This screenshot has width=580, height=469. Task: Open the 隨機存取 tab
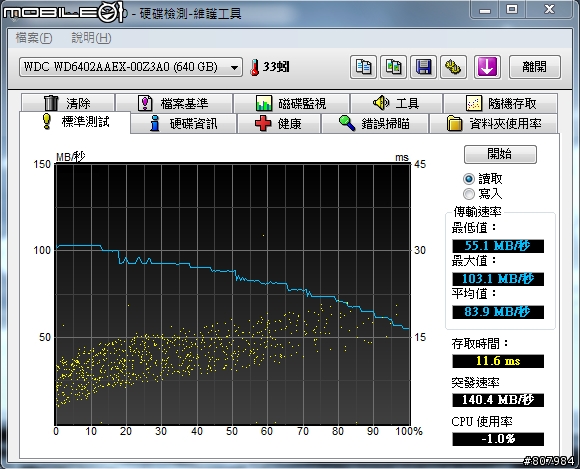[x=500, y=103]
